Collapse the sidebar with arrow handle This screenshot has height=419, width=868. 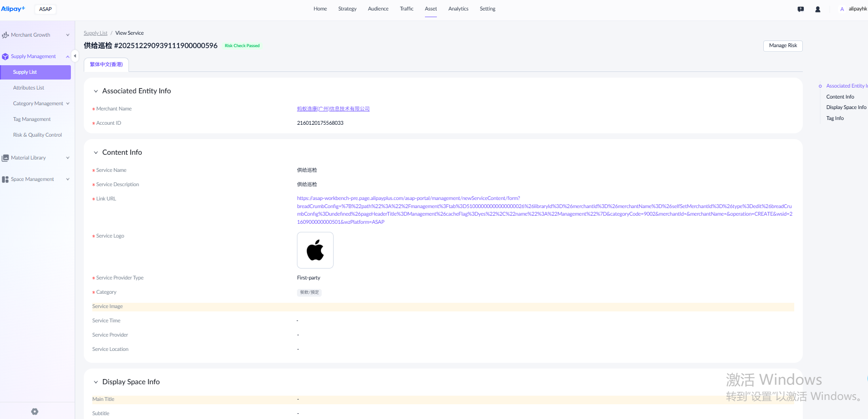pyautogui.click(x=75, y=56)
